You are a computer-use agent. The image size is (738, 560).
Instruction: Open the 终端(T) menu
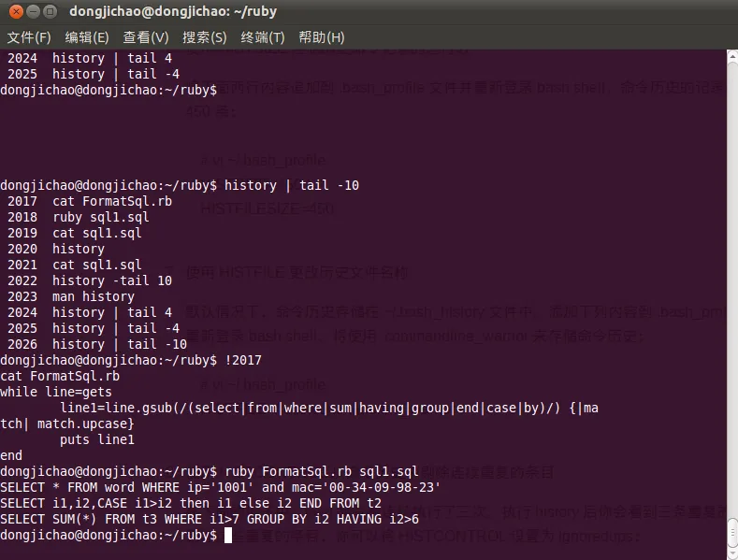pyautogui.click(x=263, y=37)
